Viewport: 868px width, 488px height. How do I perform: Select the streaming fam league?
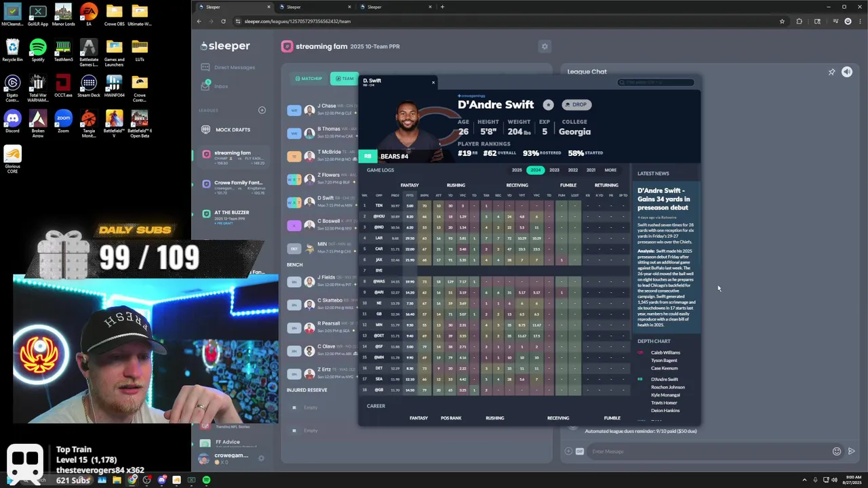click(x=233, y=157)
